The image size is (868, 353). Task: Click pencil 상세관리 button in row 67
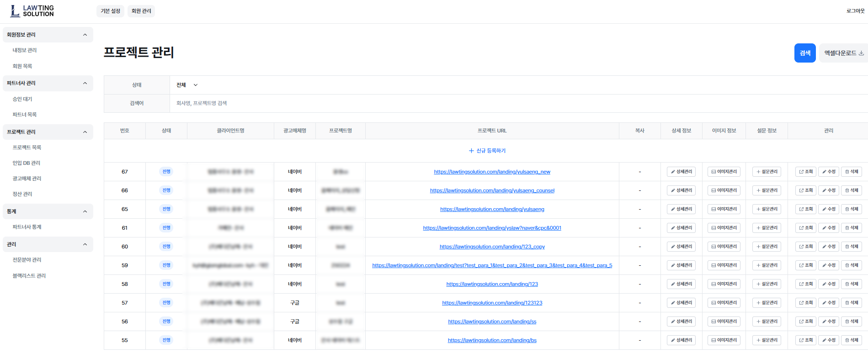pos(681,172)
